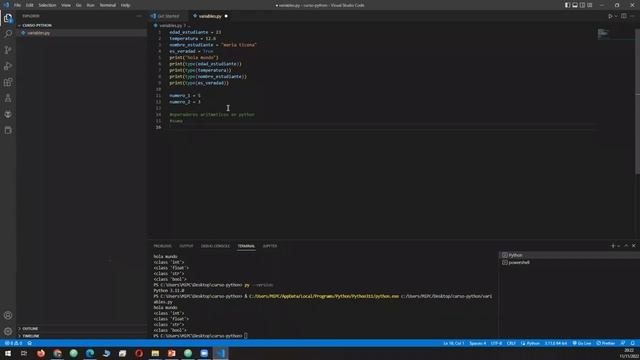
Task: Open notifications bell in status bar
Action: pyautogui.click(x=633, y=343)
